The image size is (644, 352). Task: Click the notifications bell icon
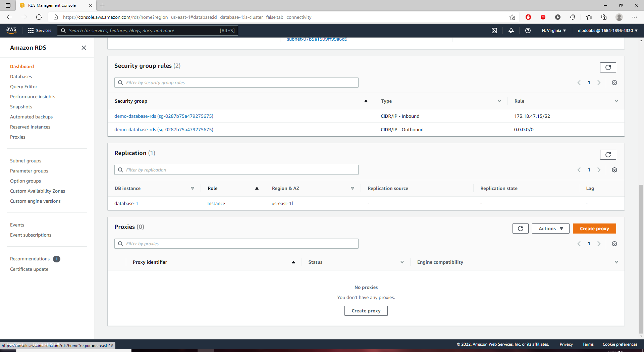(511, 31)
